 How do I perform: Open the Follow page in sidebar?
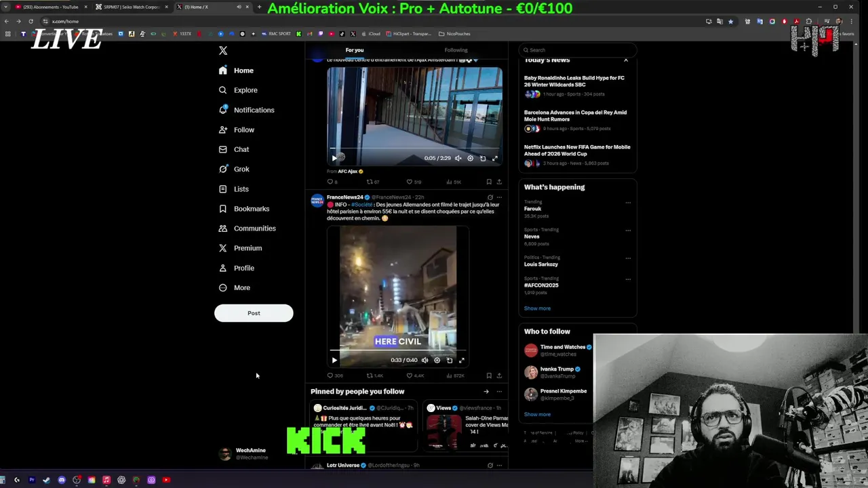click(x=236, y=129)
